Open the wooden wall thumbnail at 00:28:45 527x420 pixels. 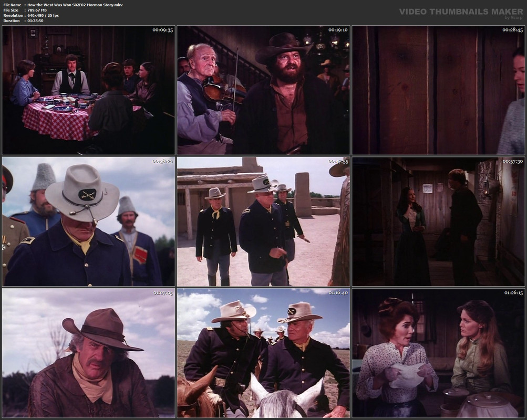[438, 90]
